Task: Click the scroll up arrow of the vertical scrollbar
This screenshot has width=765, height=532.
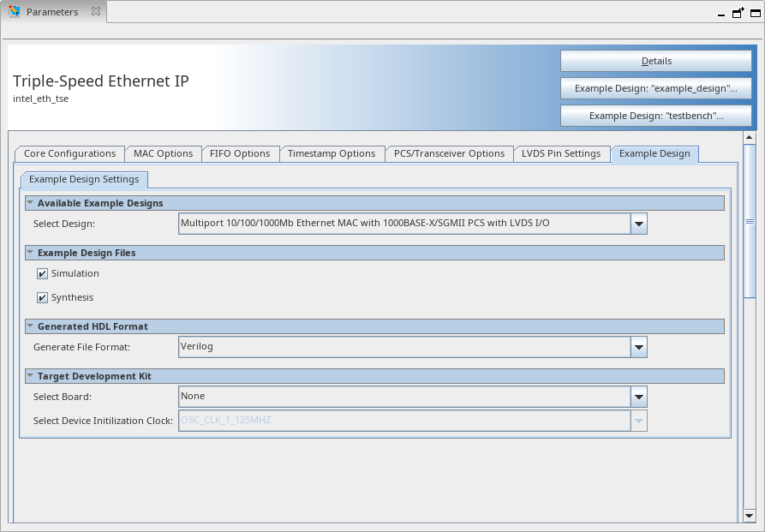Action: point(750,138)
